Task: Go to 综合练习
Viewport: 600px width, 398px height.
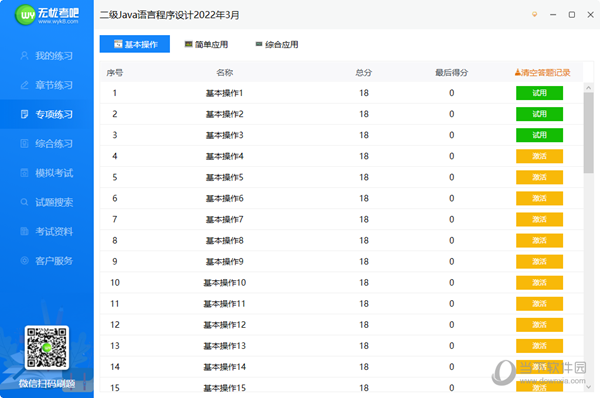Action: [47, 144]
